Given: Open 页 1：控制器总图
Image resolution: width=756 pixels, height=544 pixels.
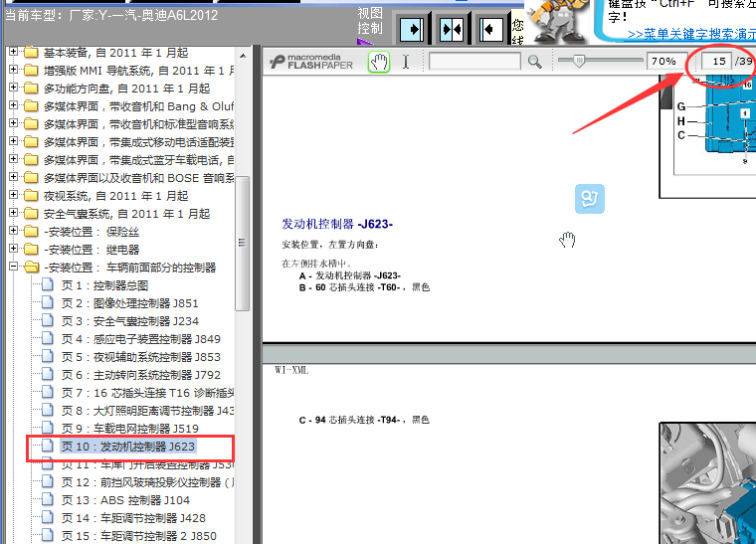Looking at the screenshot, I should 104,285.
